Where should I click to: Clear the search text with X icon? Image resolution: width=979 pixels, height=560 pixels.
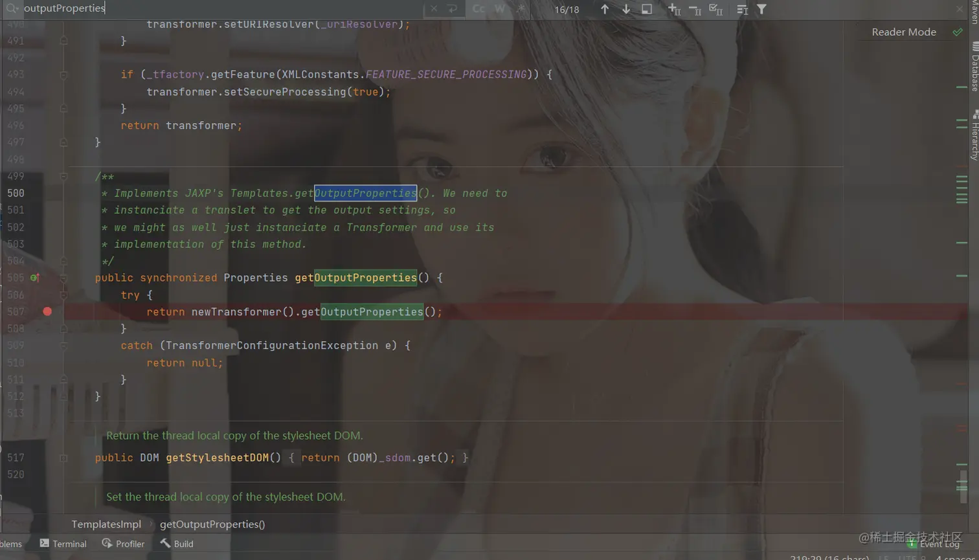point(434,9)
